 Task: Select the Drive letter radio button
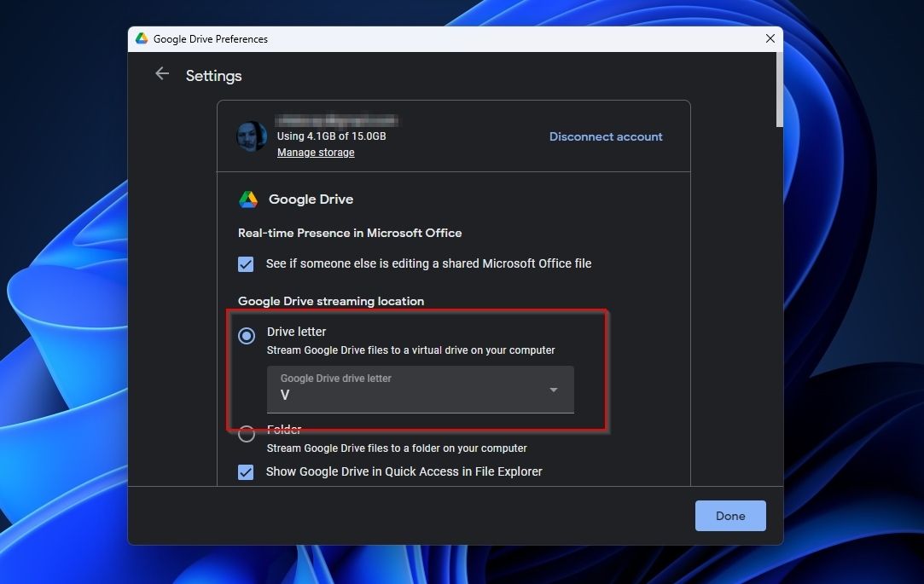coord(247,336)
